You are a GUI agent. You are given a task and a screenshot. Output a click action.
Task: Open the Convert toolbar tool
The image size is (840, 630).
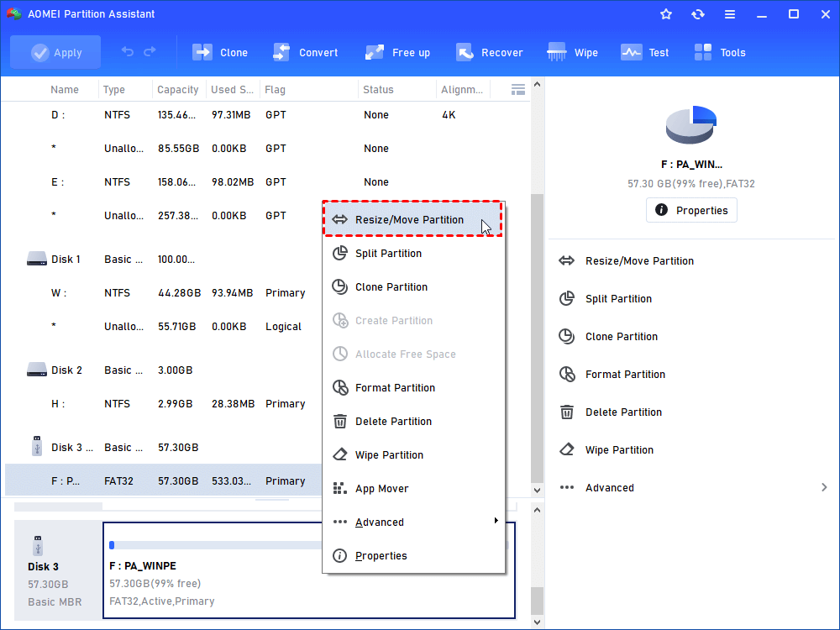305,52
